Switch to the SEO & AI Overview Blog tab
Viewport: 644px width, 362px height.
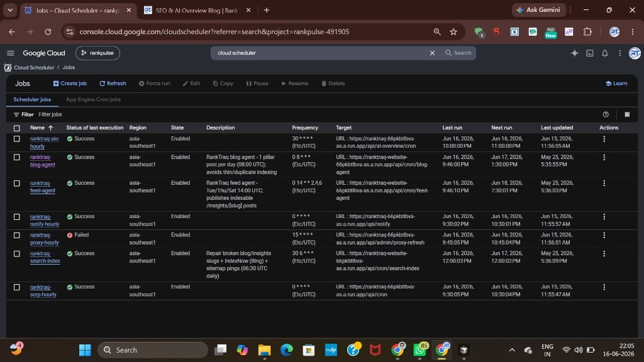[196, 10]
